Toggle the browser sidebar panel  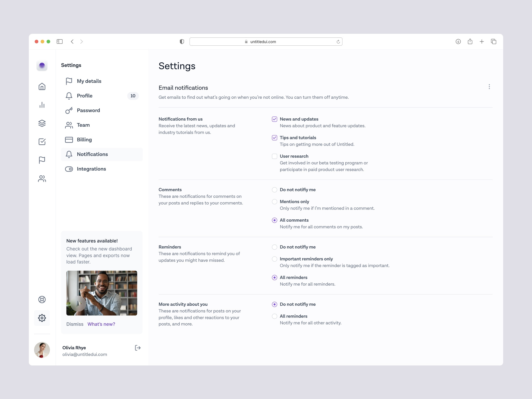click(x=60, y=42)
